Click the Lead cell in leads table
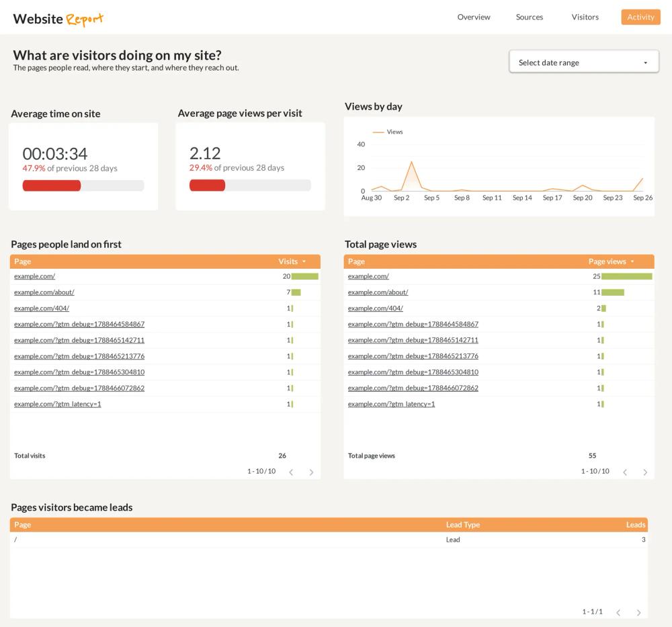672x627 pixels. coord(453,540)
